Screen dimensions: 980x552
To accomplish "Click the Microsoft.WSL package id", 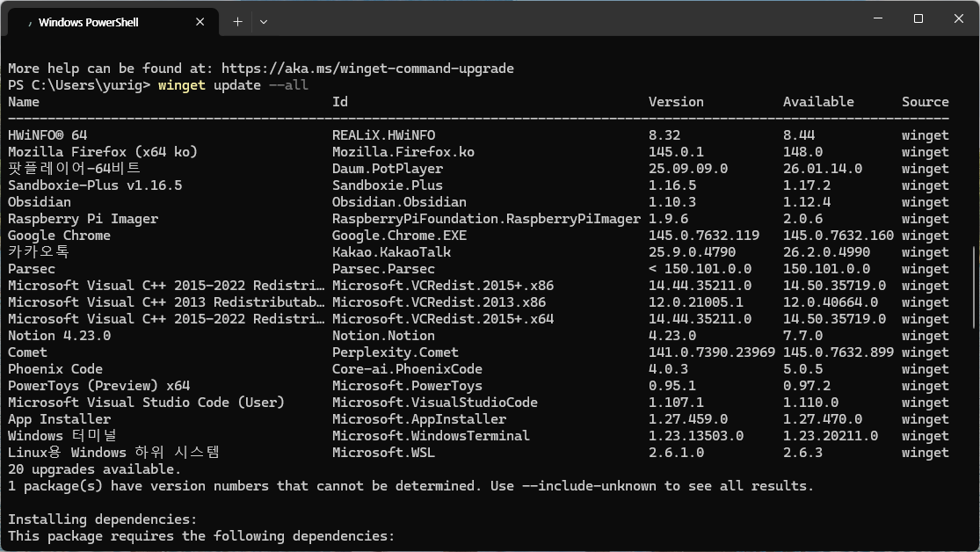I will (x=383, y=453).
